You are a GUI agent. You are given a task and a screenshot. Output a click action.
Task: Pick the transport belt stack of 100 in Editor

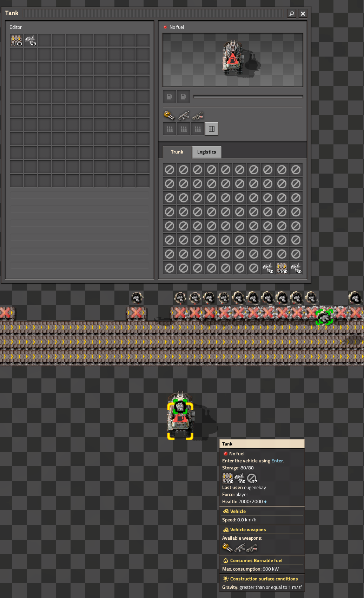point(16,41)
